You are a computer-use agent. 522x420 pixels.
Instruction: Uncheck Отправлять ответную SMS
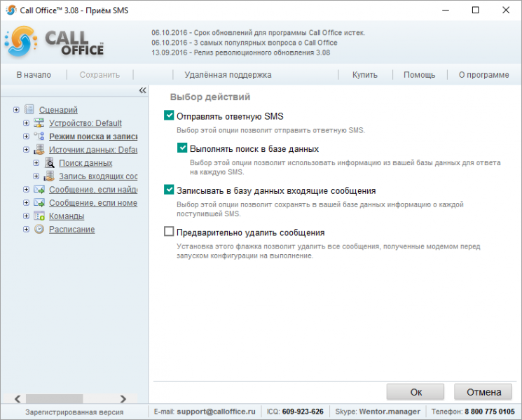(x=169, y=115)
